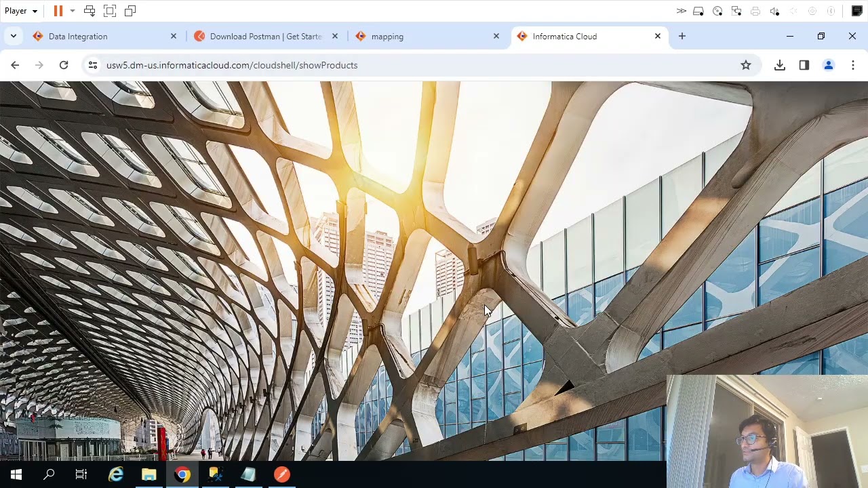Image resolution: width=868 pixels, height=488 pixels.
Task: Click the CD/DVD drive device icon
Action: pos(717,11)
